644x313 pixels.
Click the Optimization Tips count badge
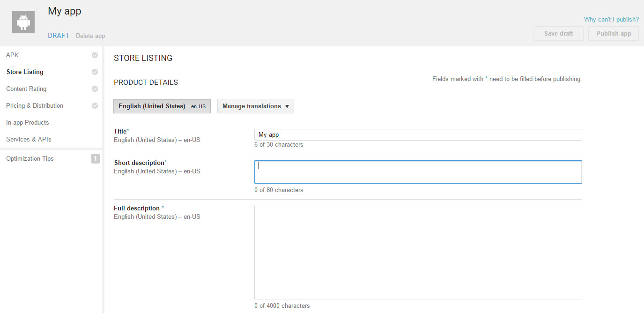coord(95,159)
